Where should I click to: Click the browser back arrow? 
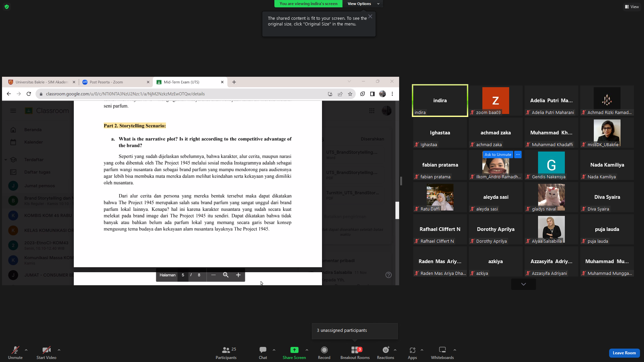[9, 94]
